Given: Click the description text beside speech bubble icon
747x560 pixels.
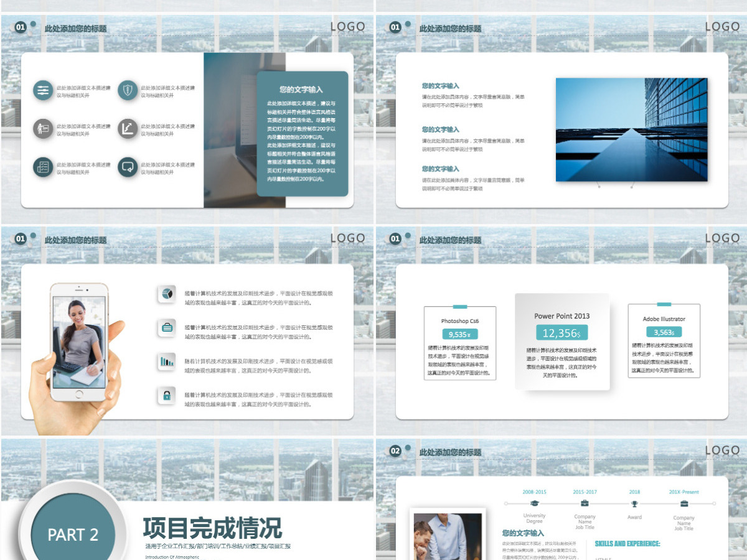Looking at the screenshot, I should click(168, 169).
